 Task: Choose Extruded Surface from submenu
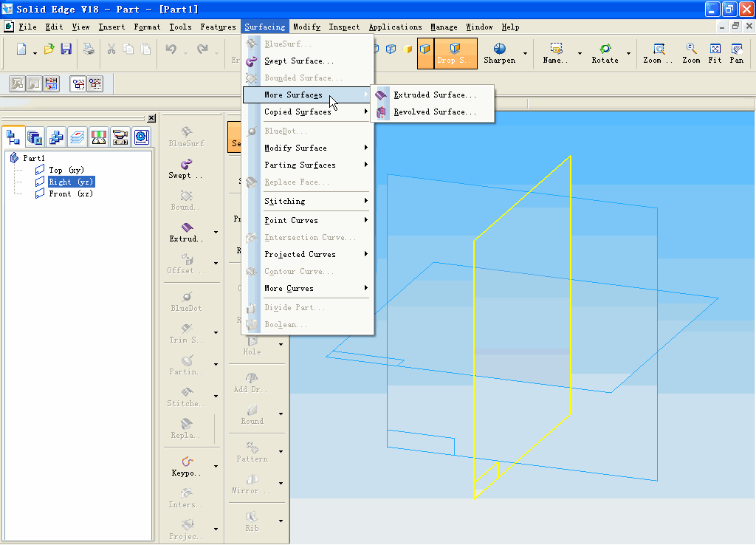click(433, 95)
